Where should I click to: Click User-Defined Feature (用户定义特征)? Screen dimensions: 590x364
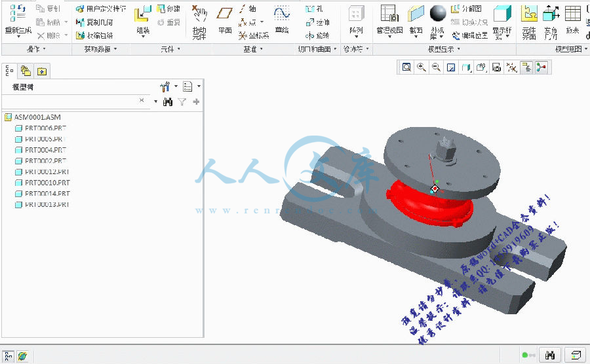pyautogui.click(x=101, y=9)
